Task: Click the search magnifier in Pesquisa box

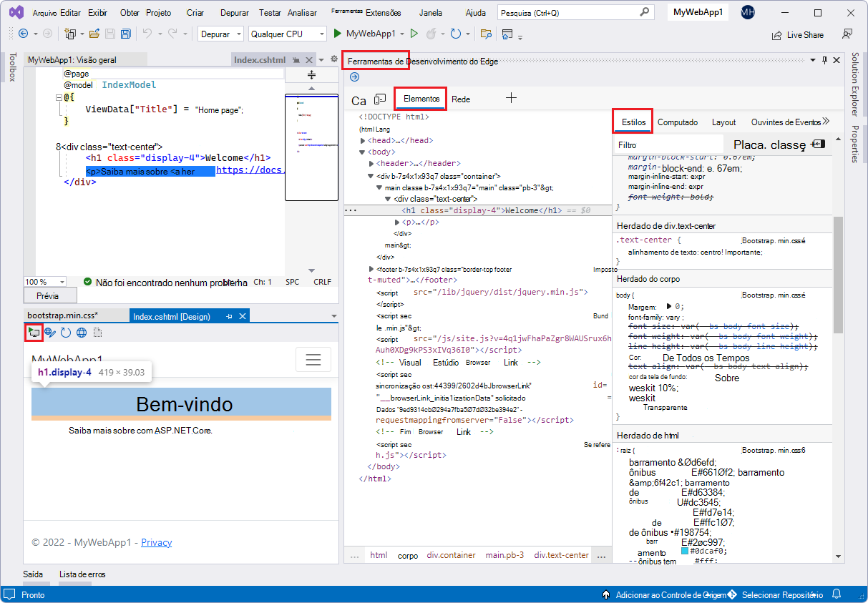Action: click(643, 11)
